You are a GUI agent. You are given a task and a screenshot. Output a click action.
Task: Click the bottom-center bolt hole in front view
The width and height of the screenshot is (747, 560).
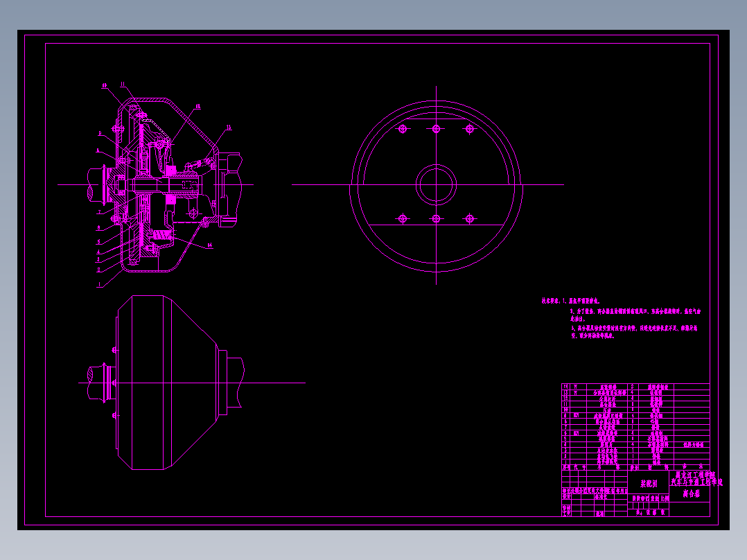click(x=436, y=219)
